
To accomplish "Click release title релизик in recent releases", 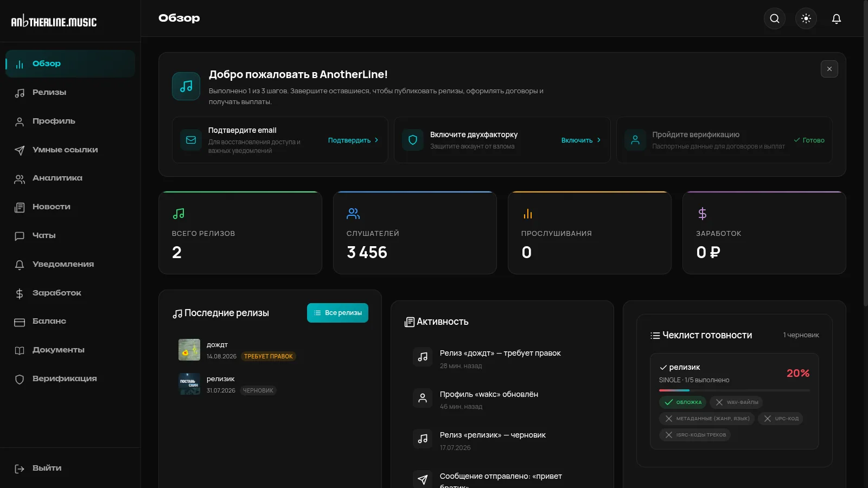I will click(220, 379).
